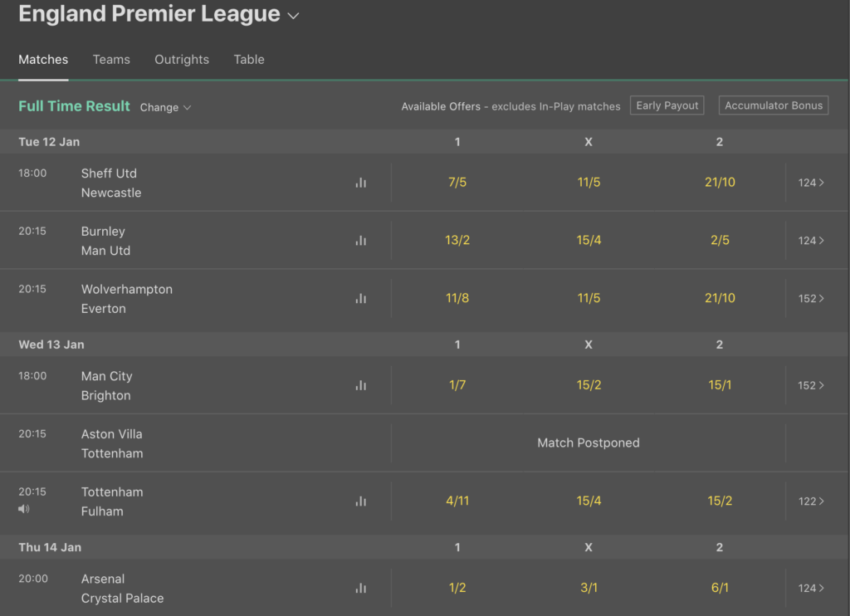Expand 124 more markets for Sheff Utd match
The image size is (850, 616).
(x=811, y=183)
